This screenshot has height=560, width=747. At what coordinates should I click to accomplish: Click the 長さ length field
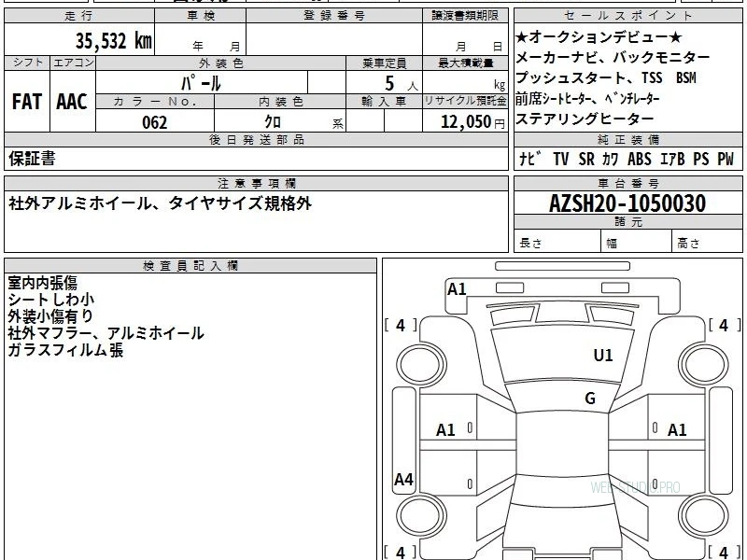tap(557, 243)
